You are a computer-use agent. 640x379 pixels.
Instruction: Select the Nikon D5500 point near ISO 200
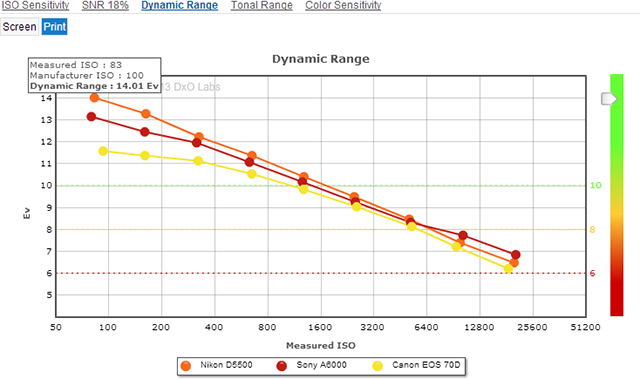(x=146, y=114)
